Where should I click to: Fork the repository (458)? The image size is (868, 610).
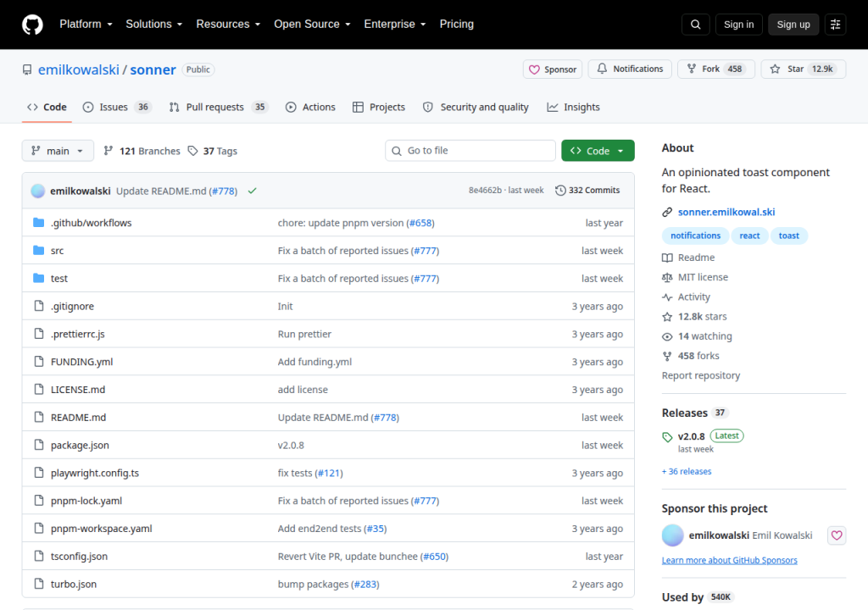(x=715, y=69)
